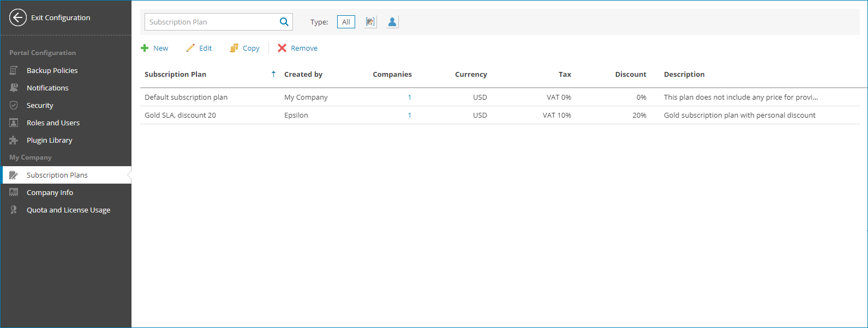Open companies count link for Default subscription plan
The height and width of the screenshot is (328, 868).
coord(409,97)
